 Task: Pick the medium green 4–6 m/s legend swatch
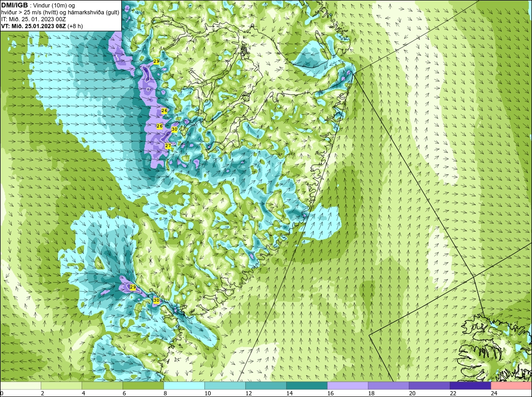[x=102, y=386]
